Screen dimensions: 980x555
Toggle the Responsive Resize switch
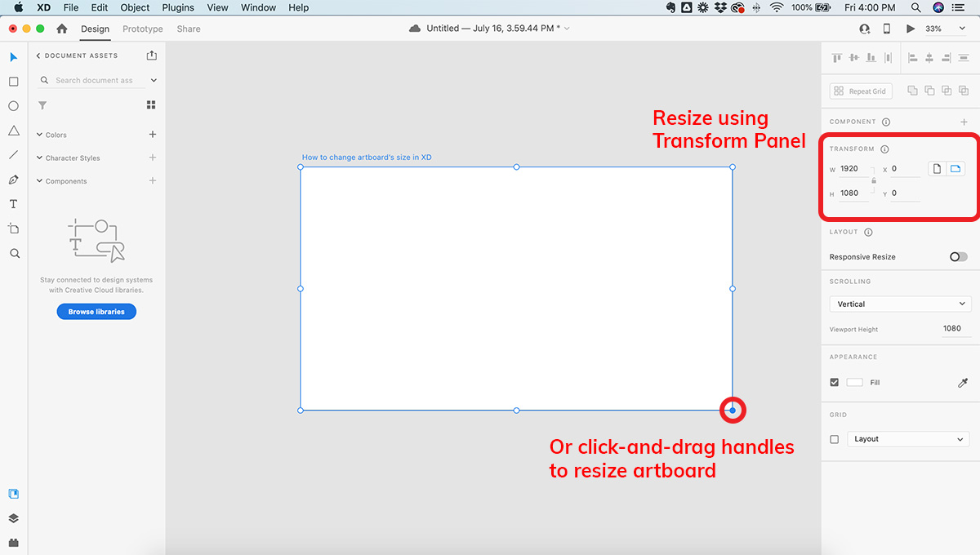tap(958, 257)
